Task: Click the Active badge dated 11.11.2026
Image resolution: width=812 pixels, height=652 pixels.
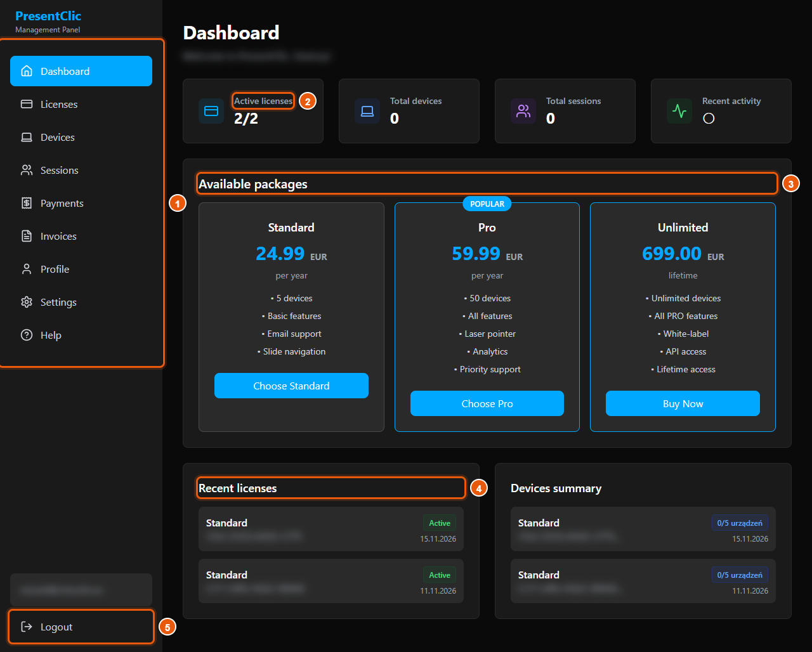Action: point(440,575)
